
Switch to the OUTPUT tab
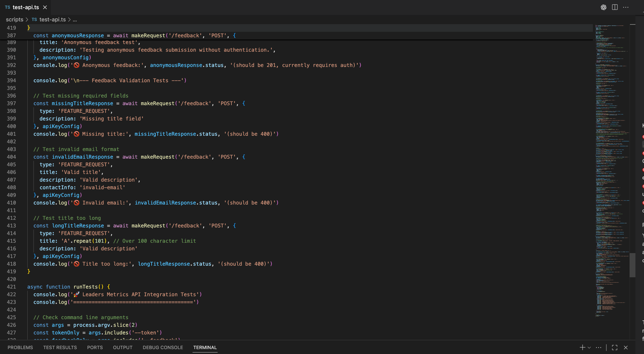coord(122,348)
